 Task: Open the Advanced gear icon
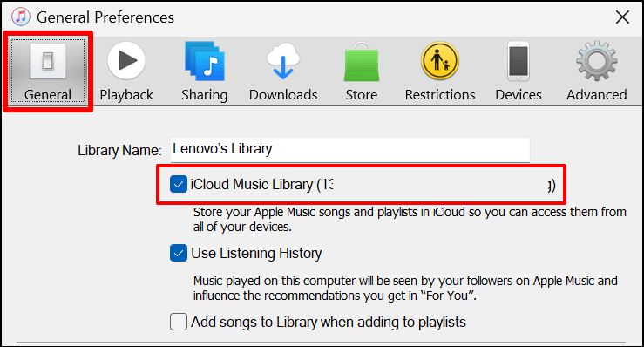pyautogui.click(x=597, y=61)
